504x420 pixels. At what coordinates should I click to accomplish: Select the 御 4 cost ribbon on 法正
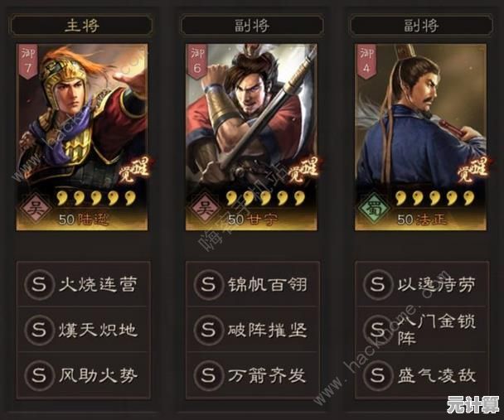click(x=366, y=61)
